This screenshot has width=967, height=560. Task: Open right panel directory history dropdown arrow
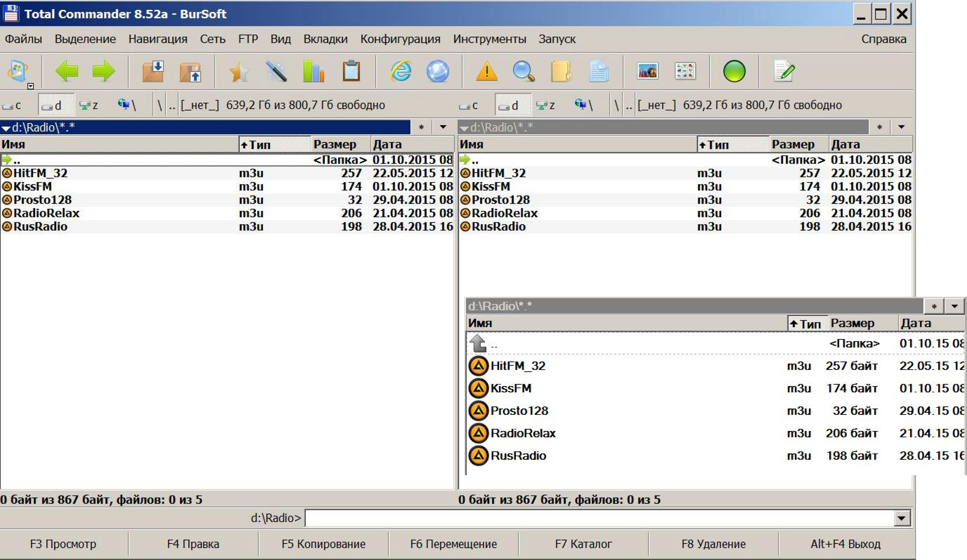point(901,127)
